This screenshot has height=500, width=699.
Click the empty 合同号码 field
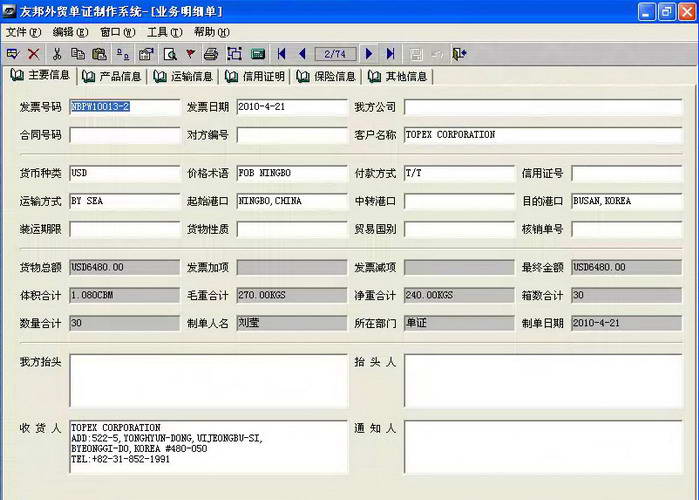click(x=125, y=135)
